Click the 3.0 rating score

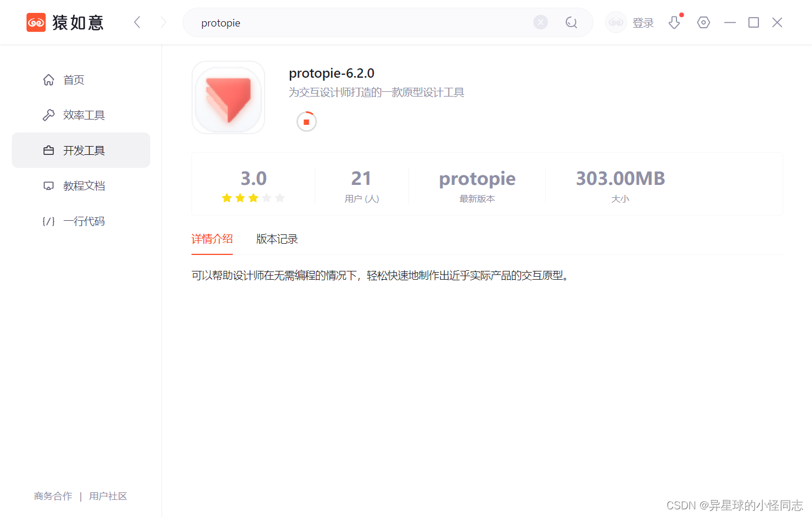click(x=253, y=178)
